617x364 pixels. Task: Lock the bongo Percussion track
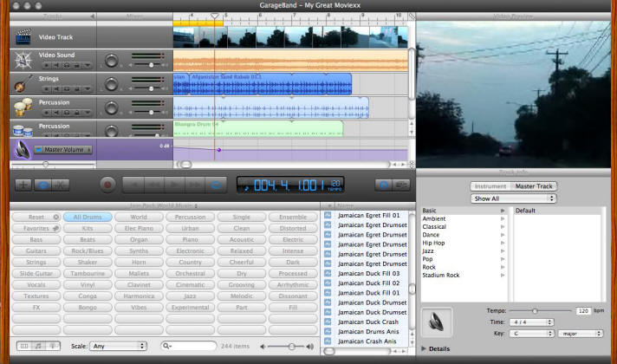(x=77, y=113)
